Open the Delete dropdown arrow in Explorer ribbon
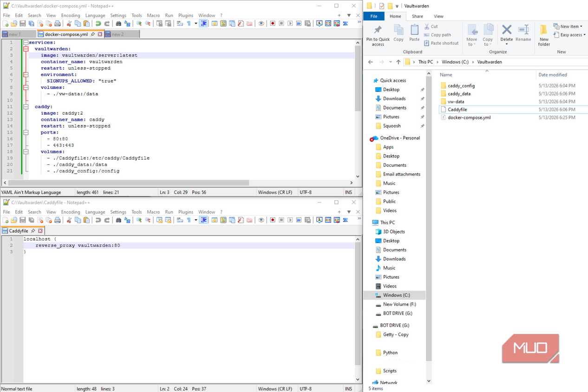Screen dimensions: 588x392 point(507,44)
